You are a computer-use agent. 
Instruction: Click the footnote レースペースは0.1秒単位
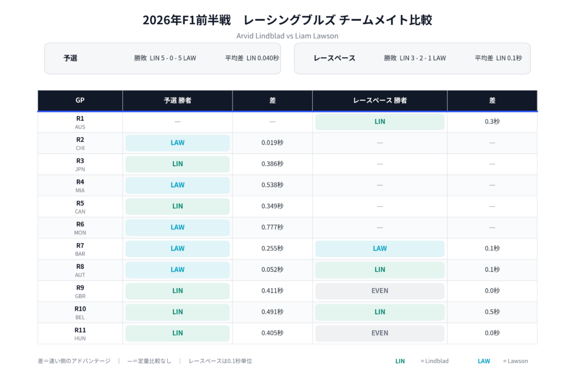pyautogui.click(x=220, y=361)
